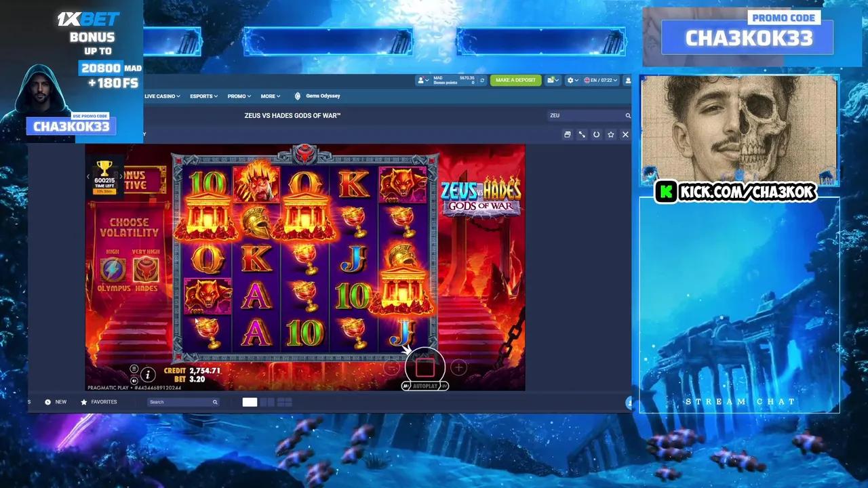868x488 pixels.
Task: Reload the game with the refresh icon
Action: pyautogui.click(x=596, y=134)
